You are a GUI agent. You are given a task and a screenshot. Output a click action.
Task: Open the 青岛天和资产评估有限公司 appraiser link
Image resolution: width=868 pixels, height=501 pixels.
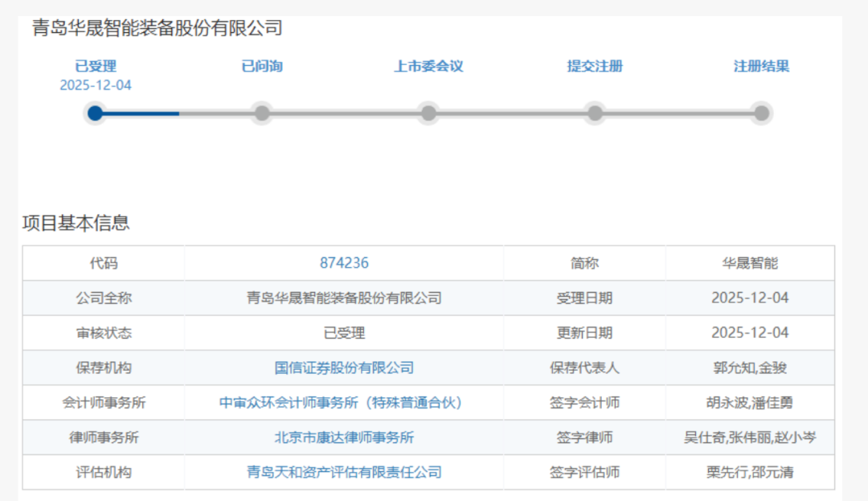click(344, 472)
